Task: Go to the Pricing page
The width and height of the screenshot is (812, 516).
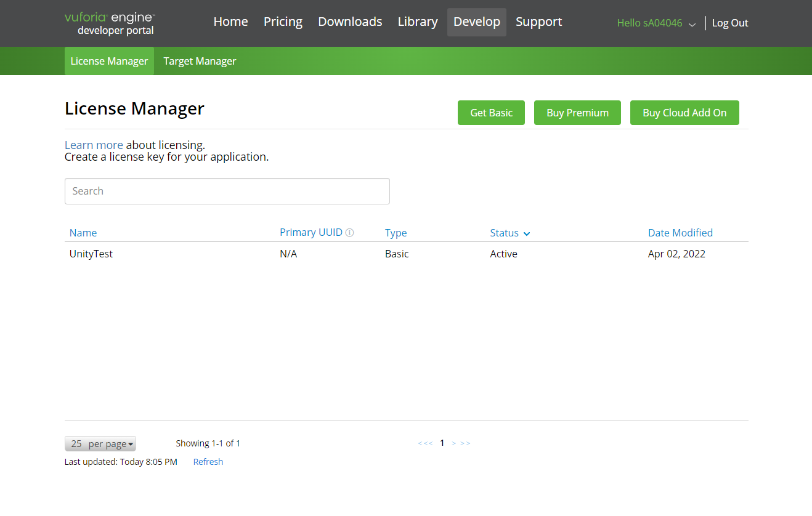Action: (283, 22)
